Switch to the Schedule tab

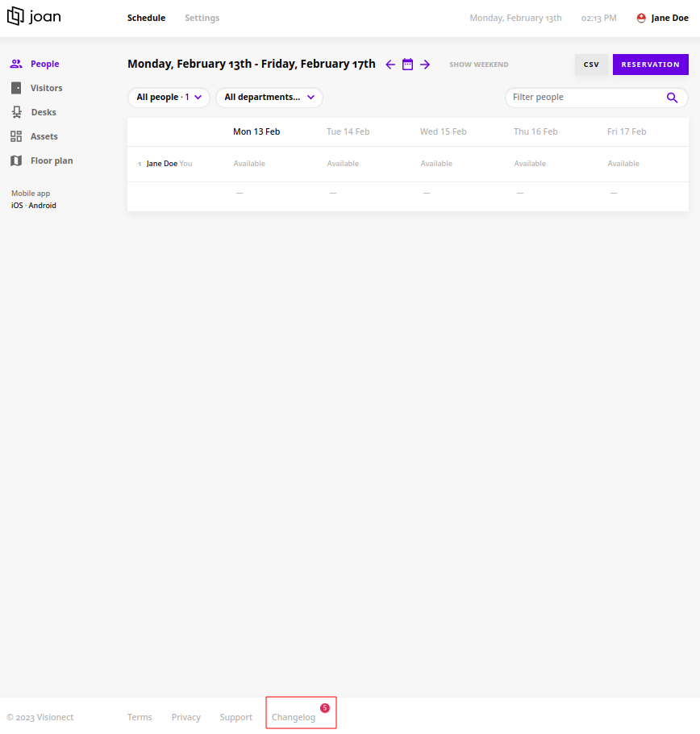pyautogui.click(x=147, y=18)
